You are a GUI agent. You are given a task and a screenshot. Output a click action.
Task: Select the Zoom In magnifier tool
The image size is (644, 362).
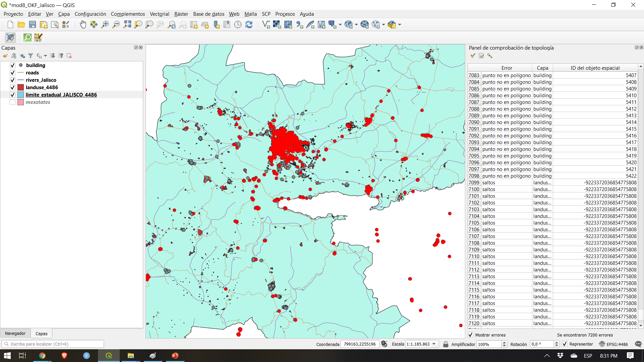(105, 24)
